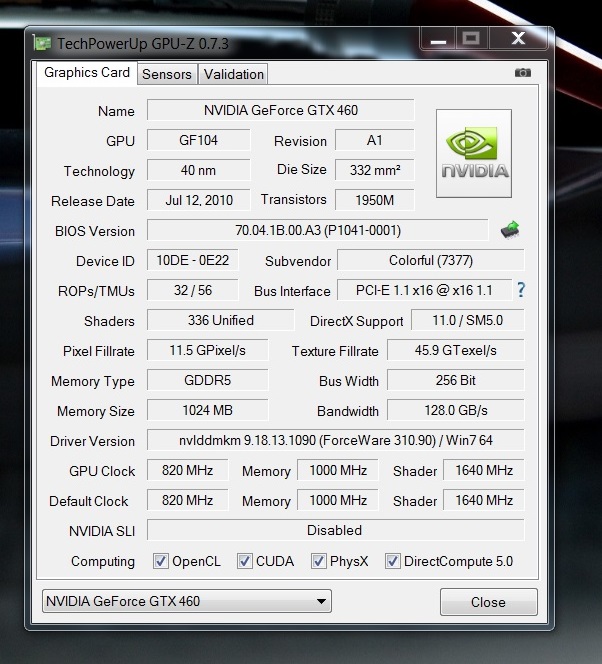Click the Driver Version label
The image size is (602, 664).
tap(92, 442)
